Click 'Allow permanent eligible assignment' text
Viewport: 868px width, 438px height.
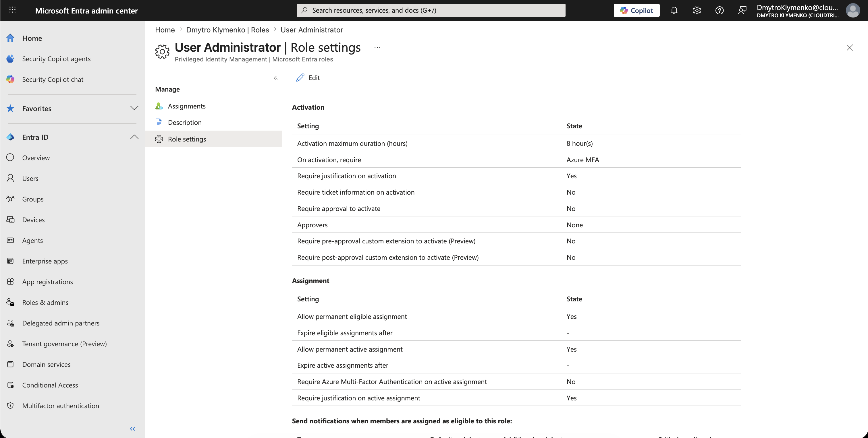(352, 317)
